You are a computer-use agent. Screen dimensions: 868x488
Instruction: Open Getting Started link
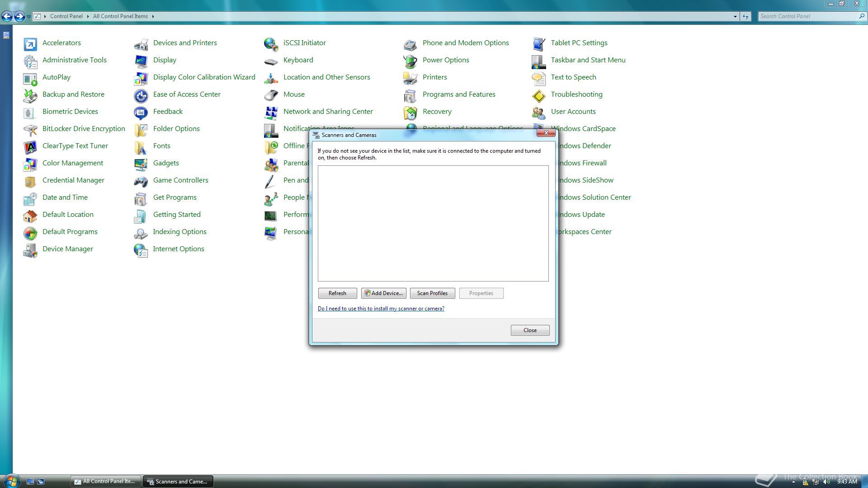click(177, 215)
